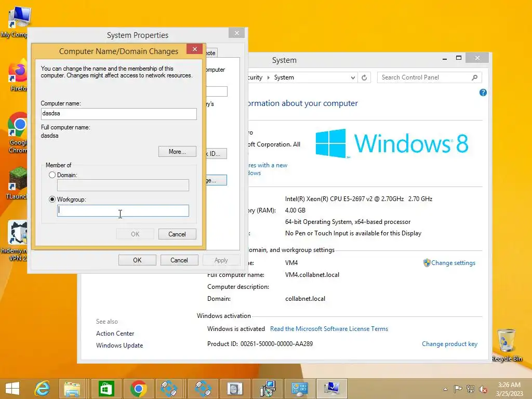Open System window help icon
This screenshot has width=532, height=399.
pos(483,92)
